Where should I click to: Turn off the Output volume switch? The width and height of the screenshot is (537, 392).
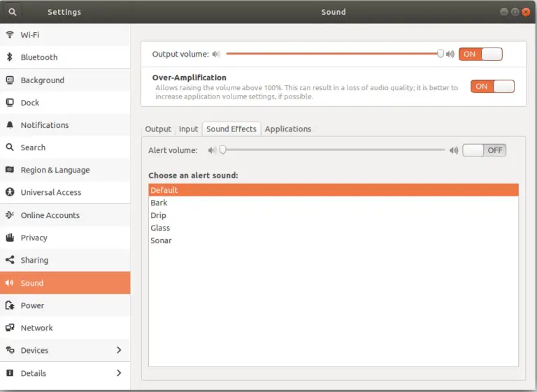pos(480,54)
